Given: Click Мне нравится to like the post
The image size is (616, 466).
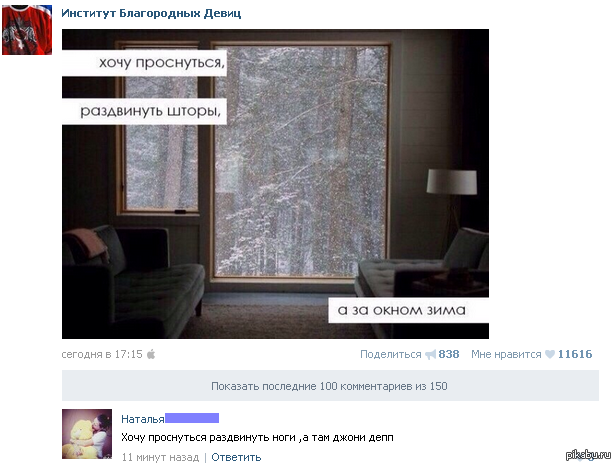Looking at the screenshot, I should [x=506, y=354].
